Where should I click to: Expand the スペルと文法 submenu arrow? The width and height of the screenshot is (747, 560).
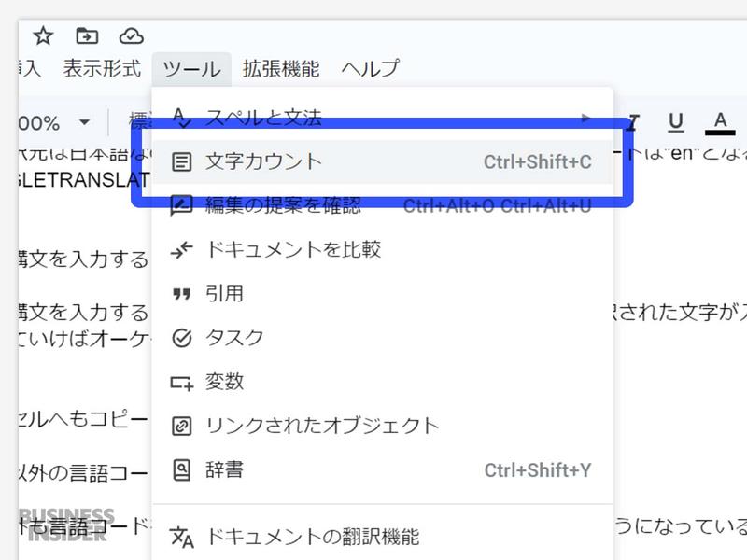click(586, 118)
